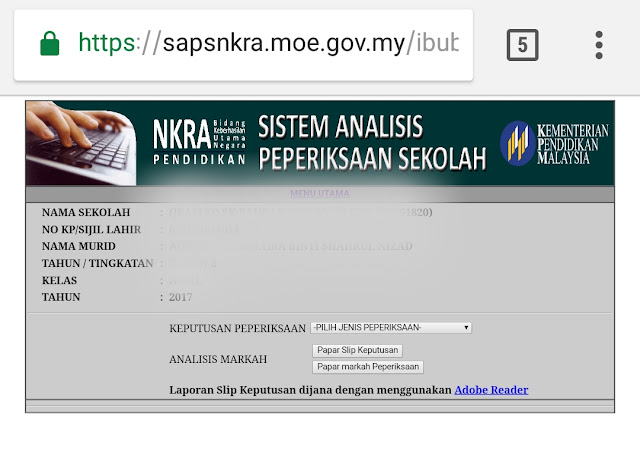This screenshot has width=640, height=469.
Task: Click the KEPUTUSAN PEPERIKSAAN label
Action: 238,328
